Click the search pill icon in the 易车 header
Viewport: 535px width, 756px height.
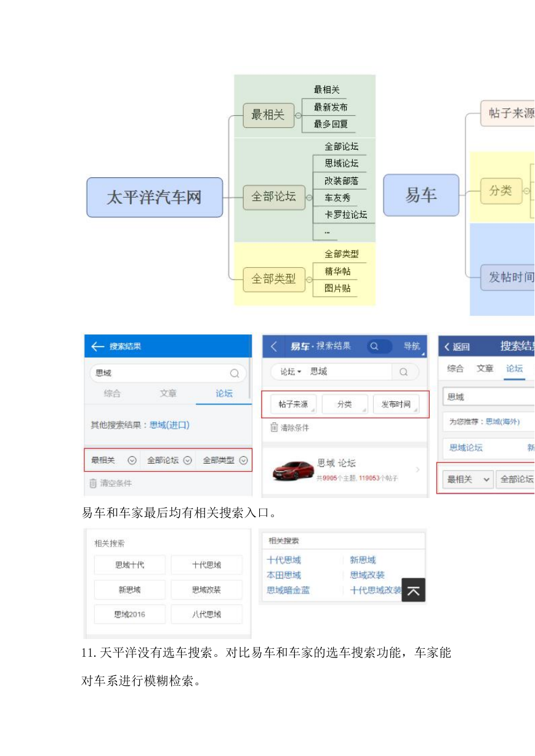click(379, 347)
